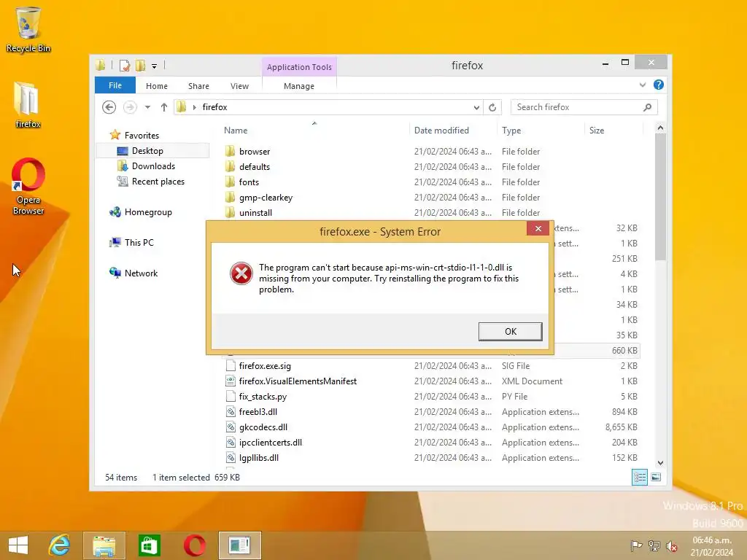Go back with the Explorer back arrow
Image resolution: width=747 pixels, height=560 pixels.
click(x=109, y=107)
